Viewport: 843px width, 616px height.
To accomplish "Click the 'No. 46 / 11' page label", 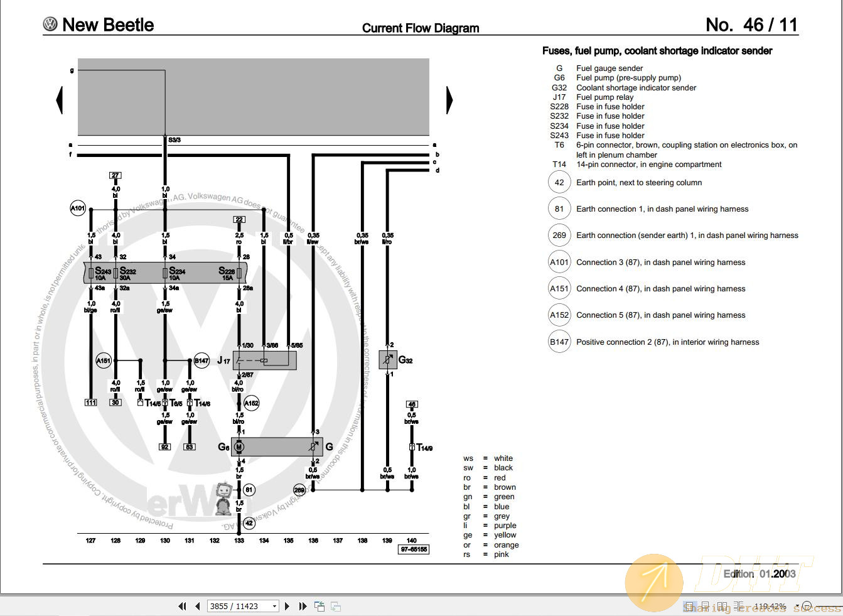I will tap(751, 24).
